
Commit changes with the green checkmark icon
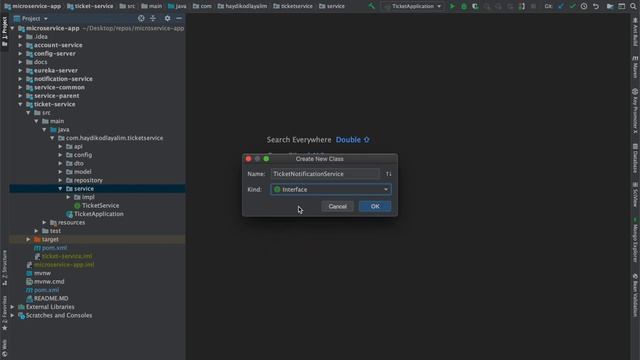(572, 6)
